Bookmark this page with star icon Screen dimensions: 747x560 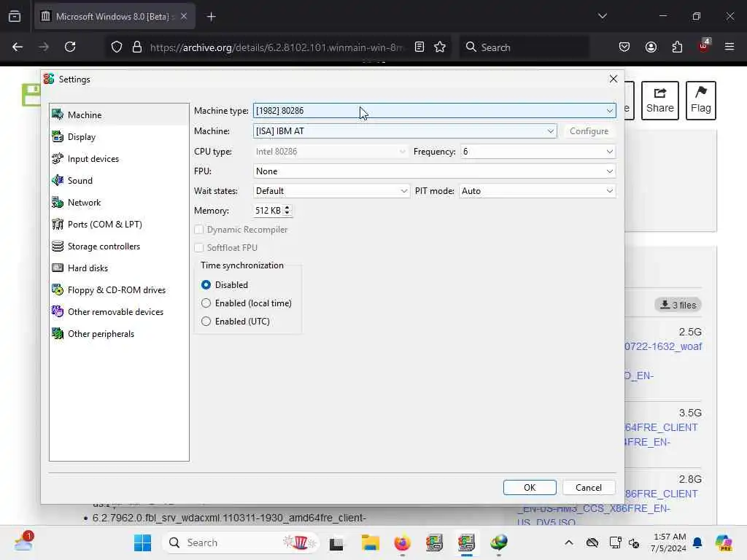coord(440,47)
